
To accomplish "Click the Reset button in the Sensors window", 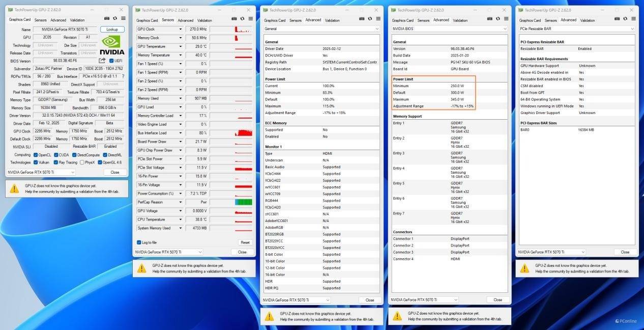I will click(245, 242).
